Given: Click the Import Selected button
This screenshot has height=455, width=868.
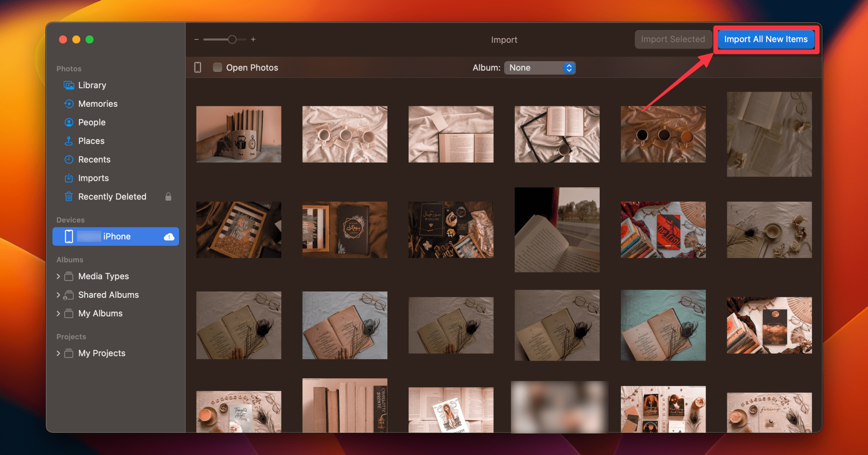Looking at the screenshot, I should click(673, 39).
